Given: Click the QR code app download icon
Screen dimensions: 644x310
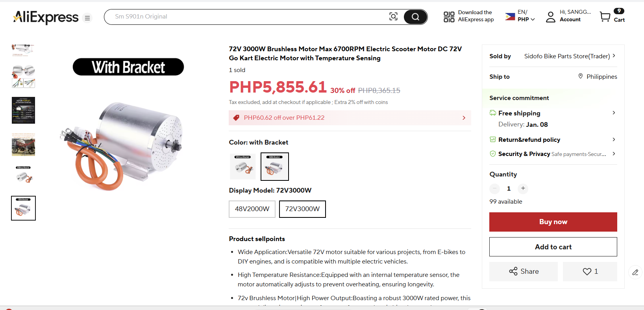Looking at the screenshot, I should [449, 17].
